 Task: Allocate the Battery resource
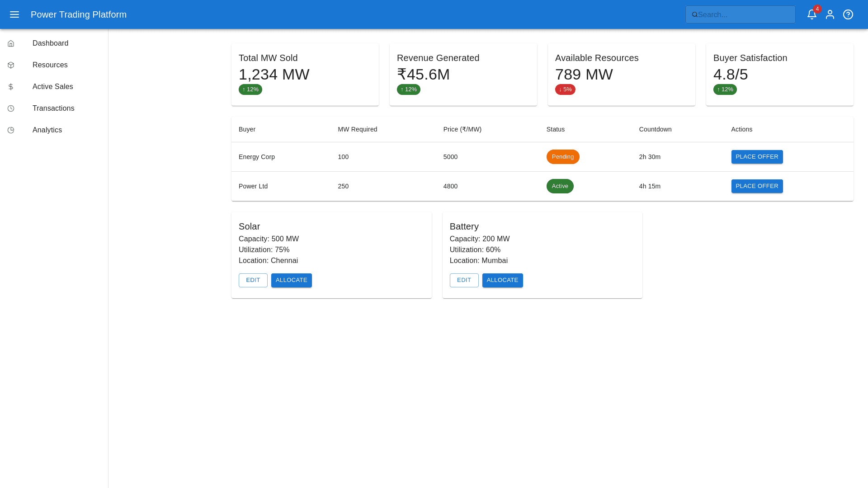[502, 280]
